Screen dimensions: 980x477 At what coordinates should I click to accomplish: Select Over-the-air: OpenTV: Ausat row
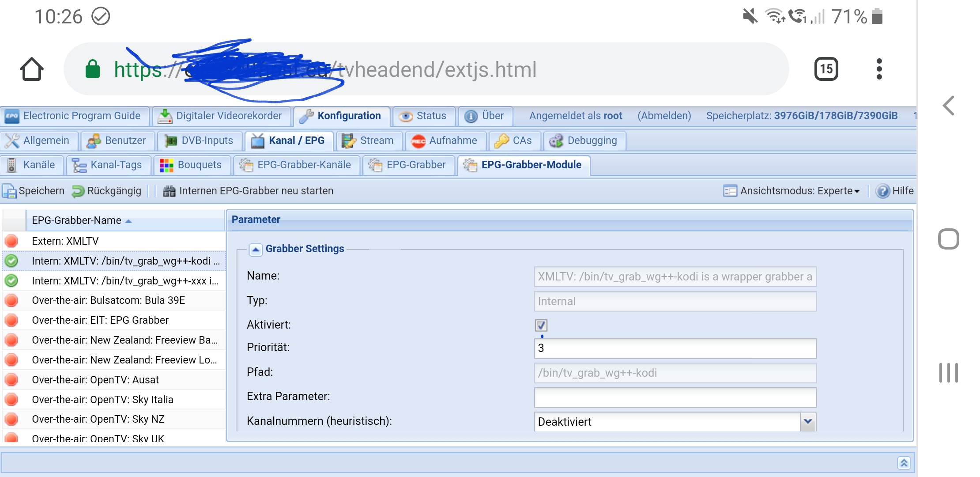tap(114, 380)
